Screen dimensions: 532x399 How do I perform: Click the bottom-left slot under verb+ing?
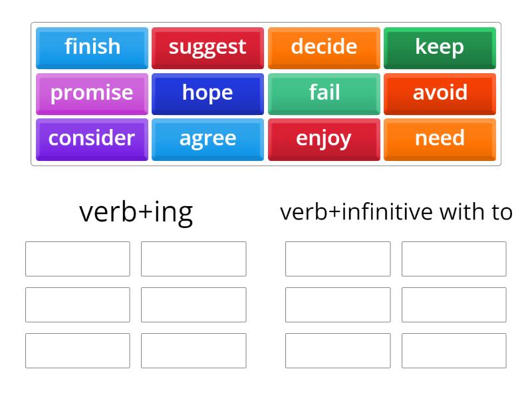coord(77,350)
